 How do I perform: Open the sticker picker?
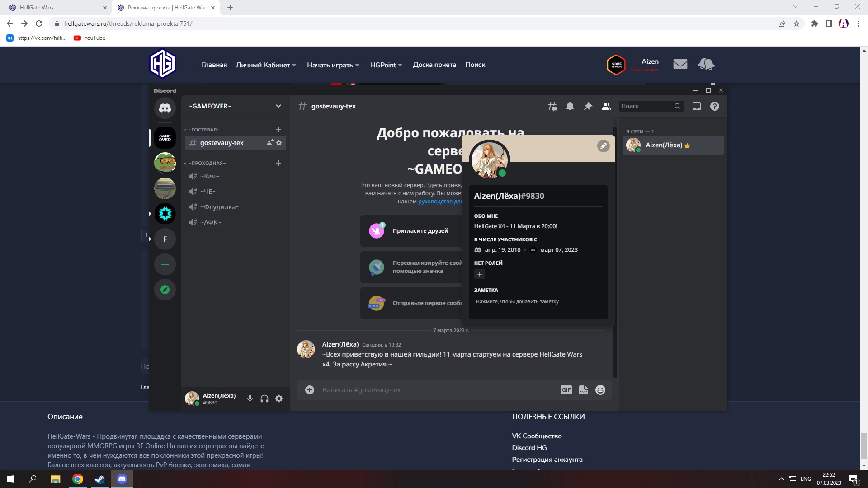[584, 390]
